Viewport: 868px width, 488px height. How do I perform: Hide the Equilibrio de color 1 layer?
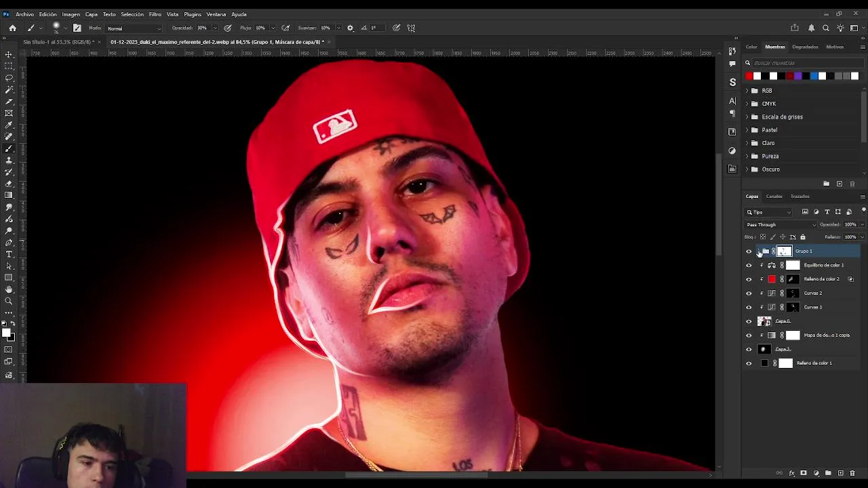tap(749, 265)
